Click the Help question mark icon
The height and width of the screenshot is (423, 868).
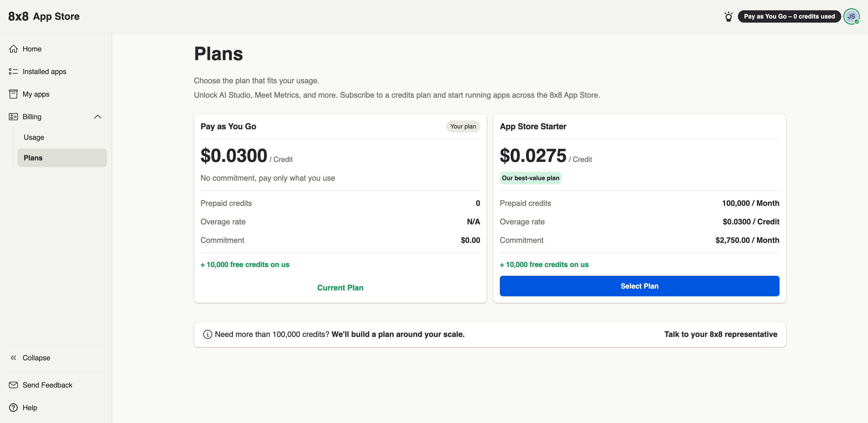pyautogui.click(x=13, y=408)
